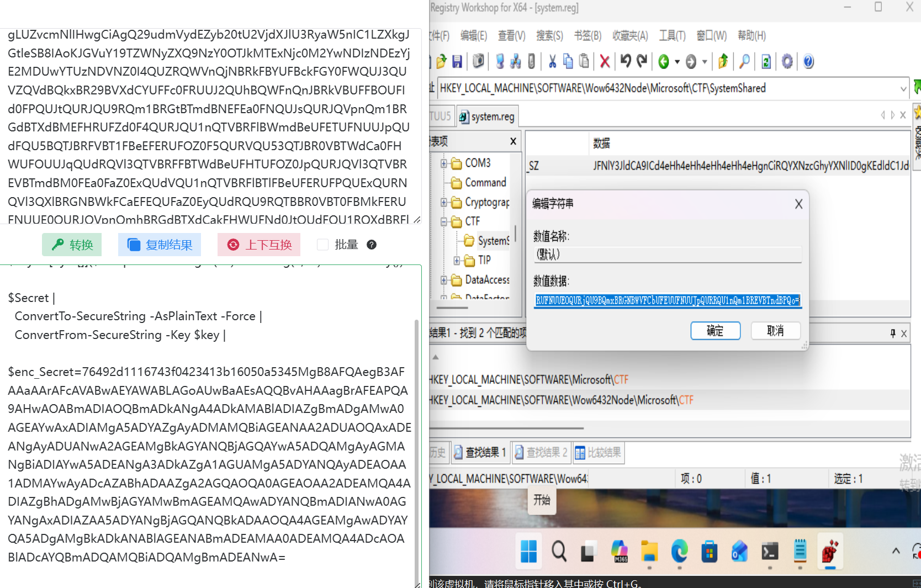Viewport: 921px width, 588px height.
Task: Click the 上下互换 swap button
Action: point(259,245)
